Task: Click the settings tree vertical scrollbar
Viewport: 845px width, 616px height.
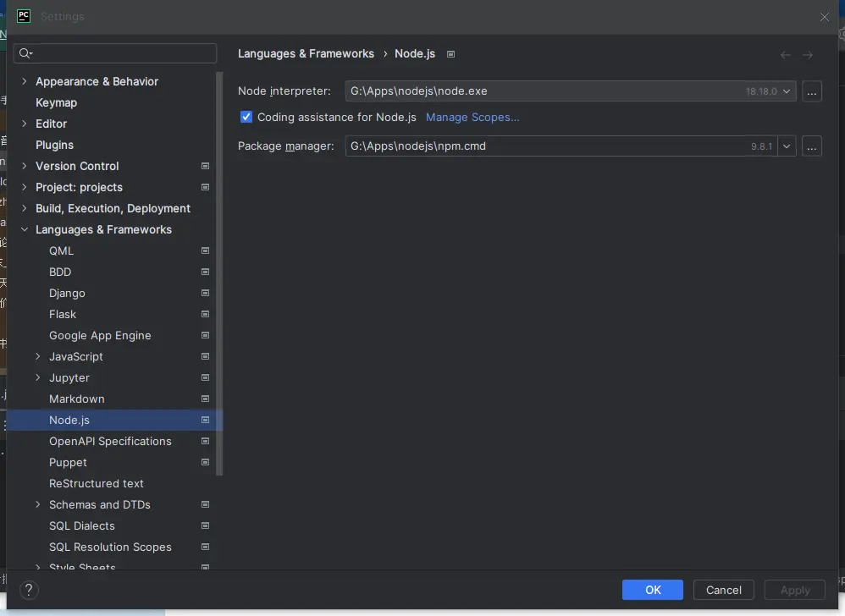Action: [x=219, y=273]
